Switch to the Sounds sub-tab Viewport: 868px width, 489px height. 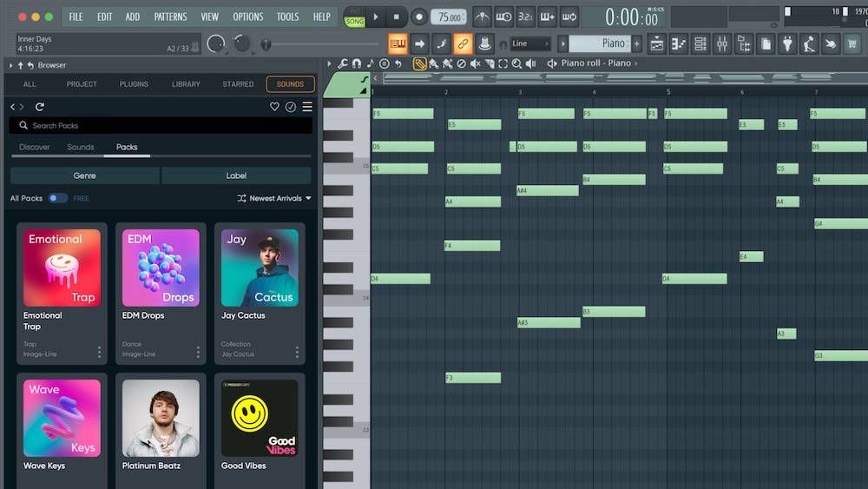(80, 148)
